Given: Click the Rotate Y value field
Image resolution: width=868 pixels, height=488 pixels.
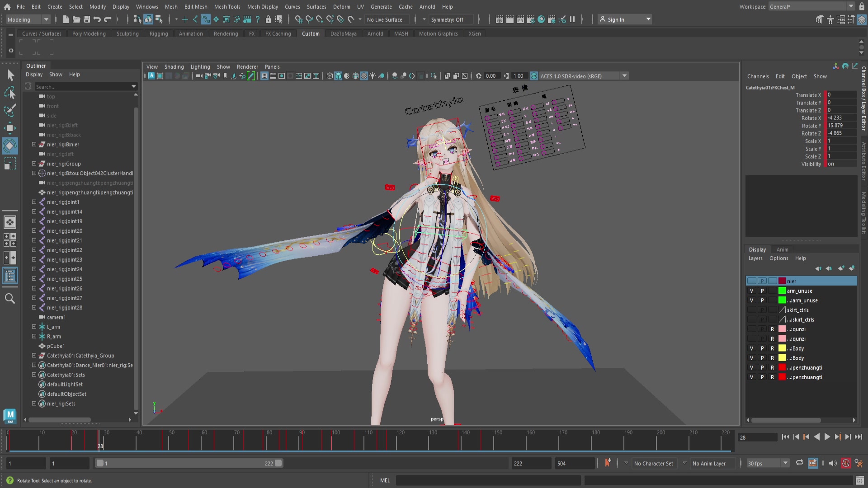Looking at the screenshot, I should (x=842, y=126).
